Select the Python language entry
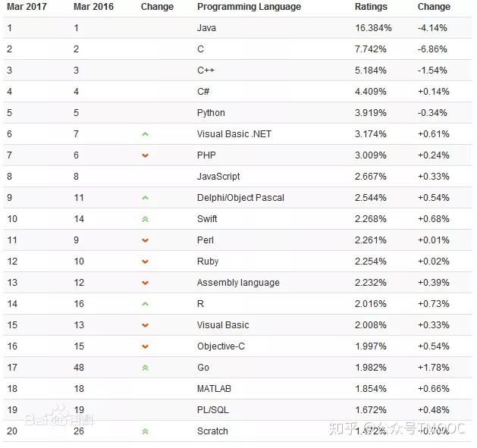The height and width of the screenshot is (448, 477). pyautogui.click(x=211, y=113)
